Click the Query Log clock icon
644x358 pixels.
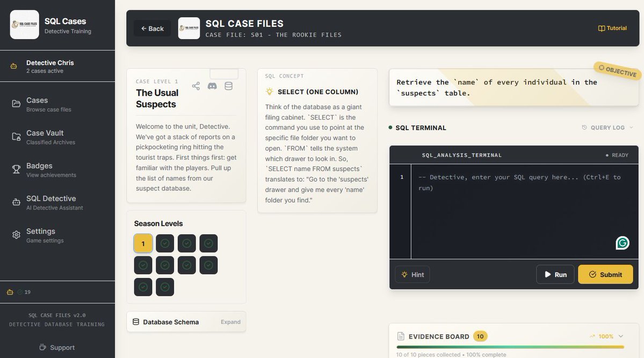(x=584, y=127)
